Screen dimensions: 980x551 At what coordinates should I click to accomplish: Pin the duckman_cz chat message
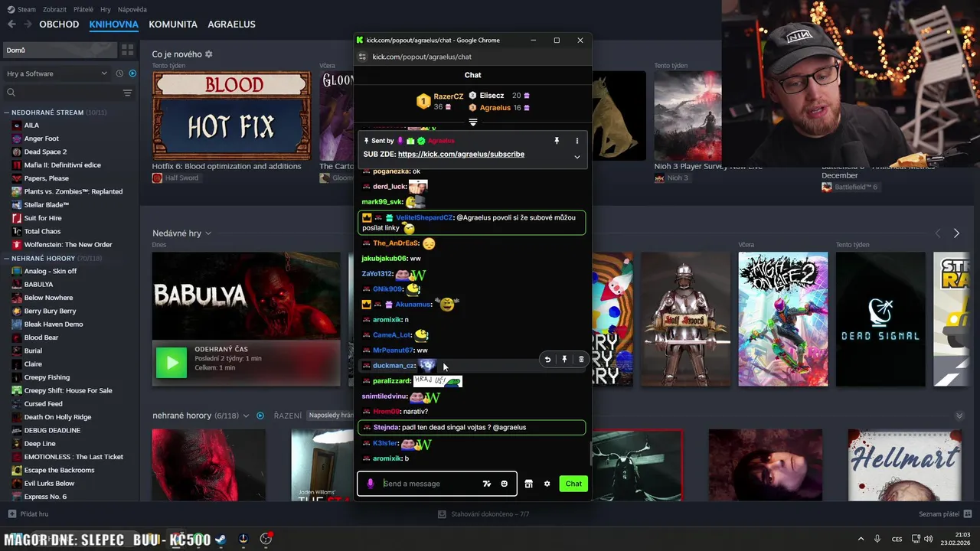coord(564,360)
